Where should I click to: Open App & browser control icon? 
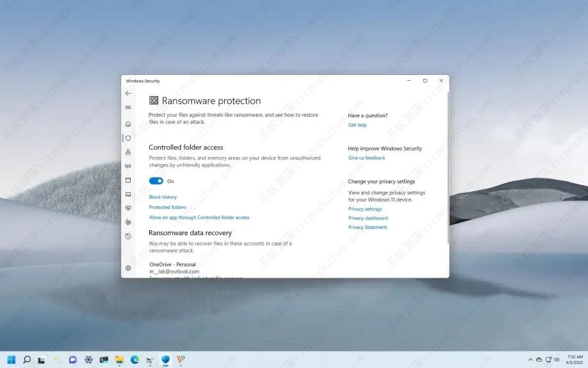pos(128,180)
